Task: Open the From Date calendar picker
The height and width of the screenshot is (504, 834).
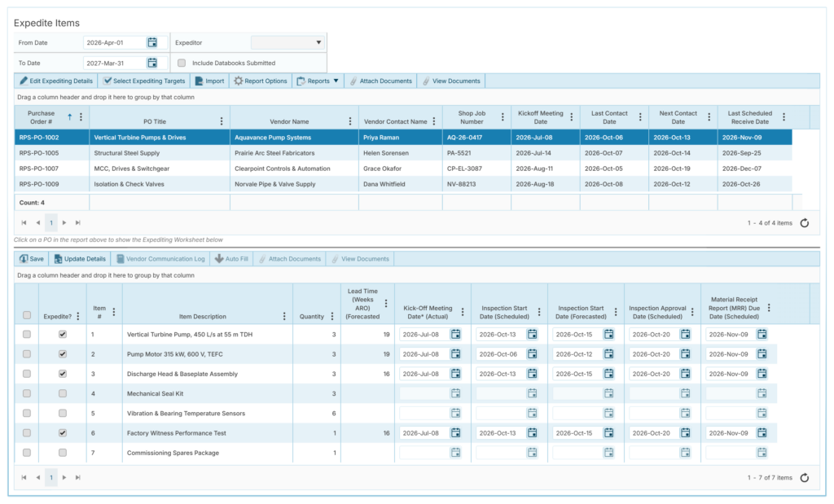Action: tap(152, 42)
